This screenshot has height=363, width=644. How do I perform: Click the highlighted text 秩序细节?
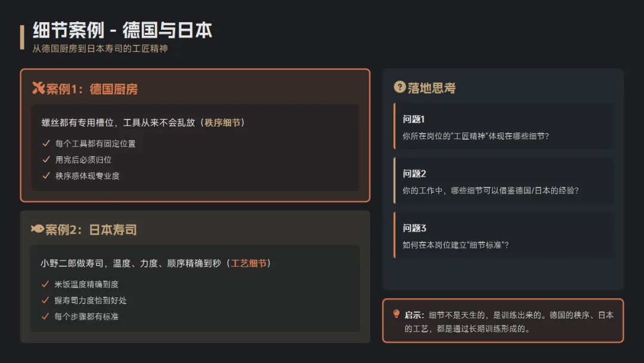tap(222, 122)
